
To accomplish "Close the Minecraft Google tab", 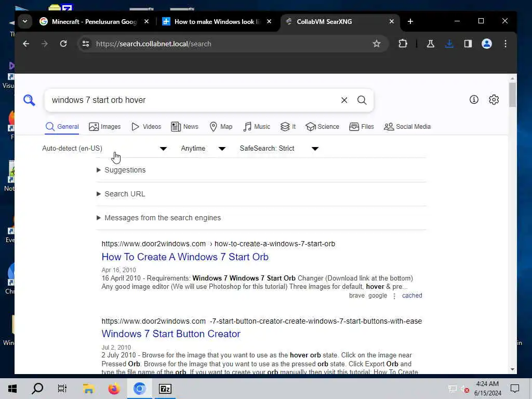I will [x=146, y=22].
